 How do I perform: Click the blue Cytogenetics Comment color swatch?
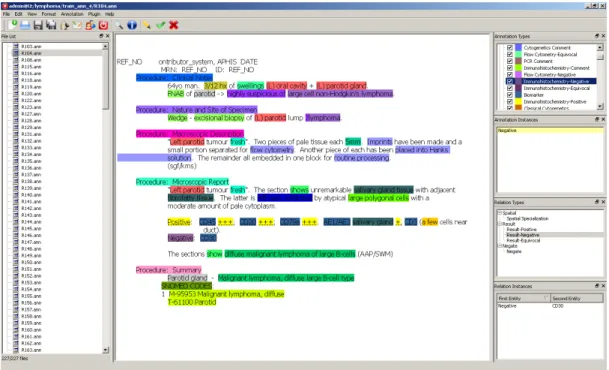[x=519, y=47]
